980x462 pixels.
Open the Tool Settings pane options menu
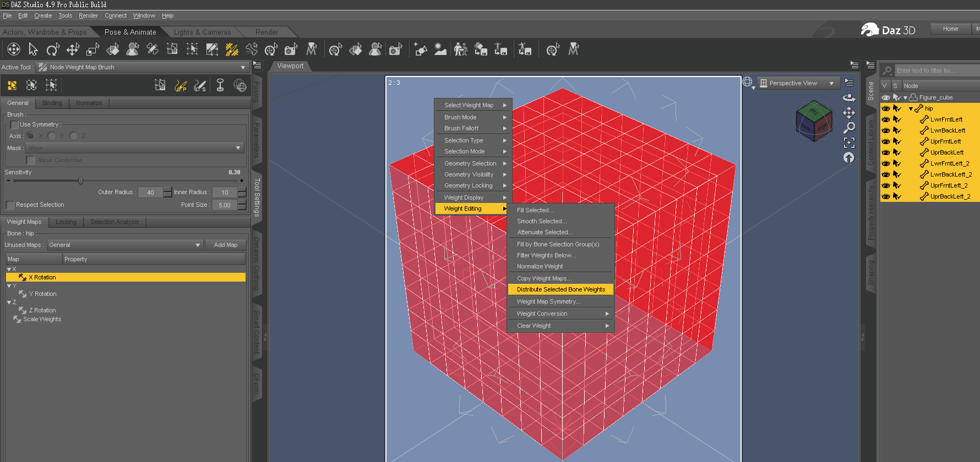(x=257, y=65)
